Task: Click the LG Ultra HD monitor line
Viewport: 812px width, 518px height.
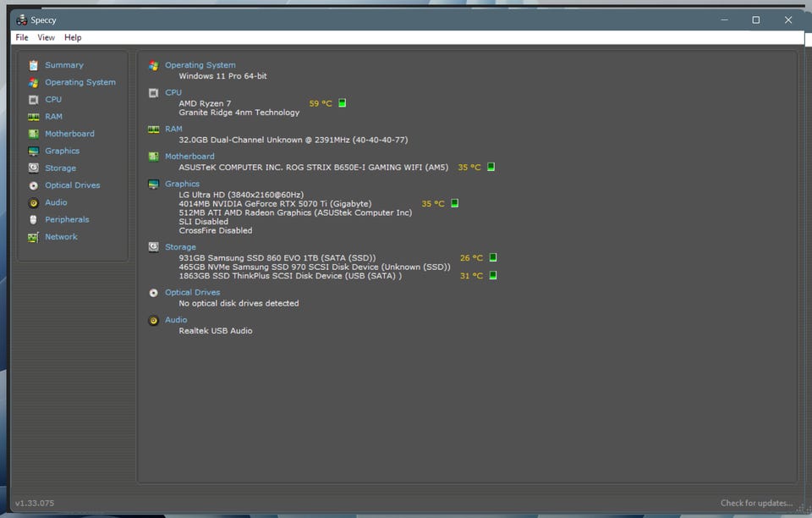Action: [x=241, y=195]
